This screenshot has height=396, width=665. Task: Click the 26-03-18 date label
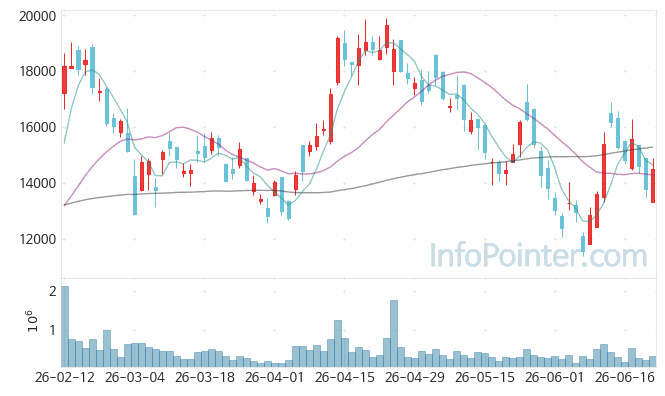point(204,377)
